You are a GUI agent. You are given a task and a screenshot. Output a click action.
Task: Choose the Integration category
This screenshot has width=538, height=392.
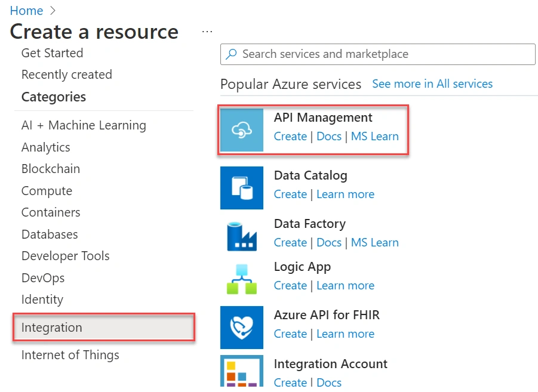pyautogui.click(x=104, y=327)
